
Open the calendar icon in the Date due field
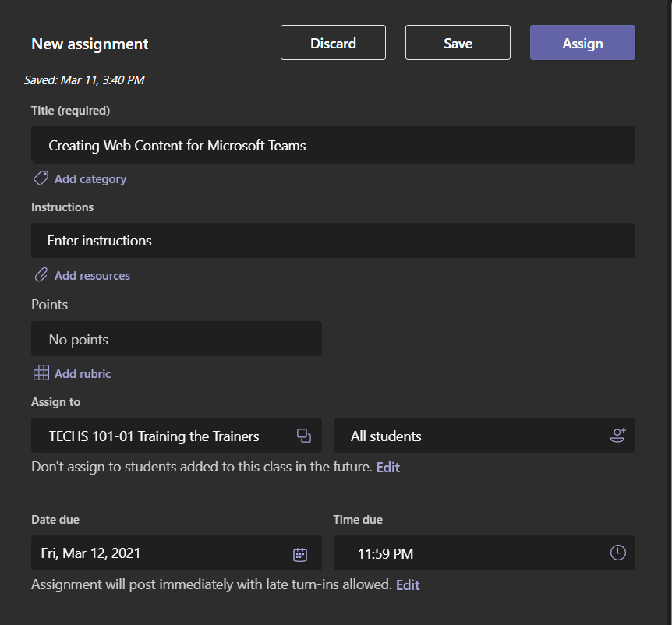click(x=300, y=554)
